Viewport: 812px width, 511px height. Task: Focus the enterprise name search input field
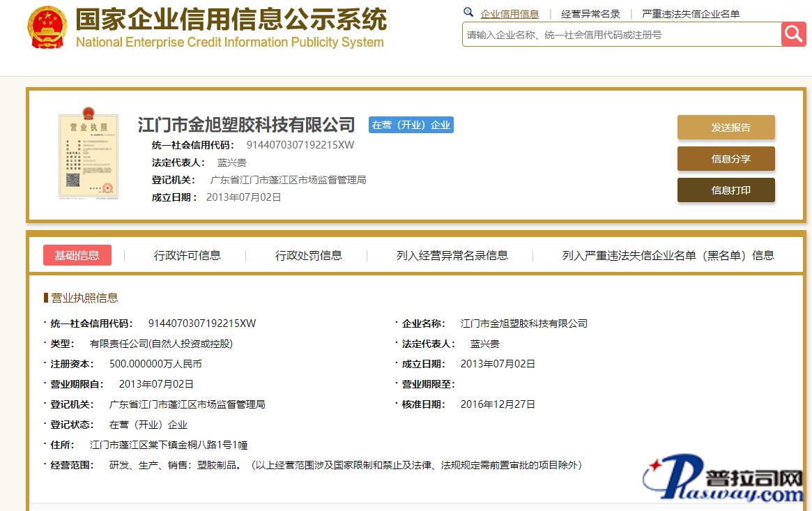coord(620,35)
